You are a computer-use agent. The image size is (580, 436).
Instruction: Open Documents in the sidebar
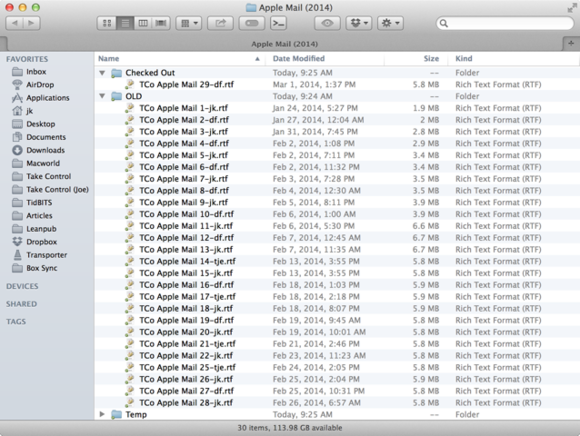coord(46,137)
